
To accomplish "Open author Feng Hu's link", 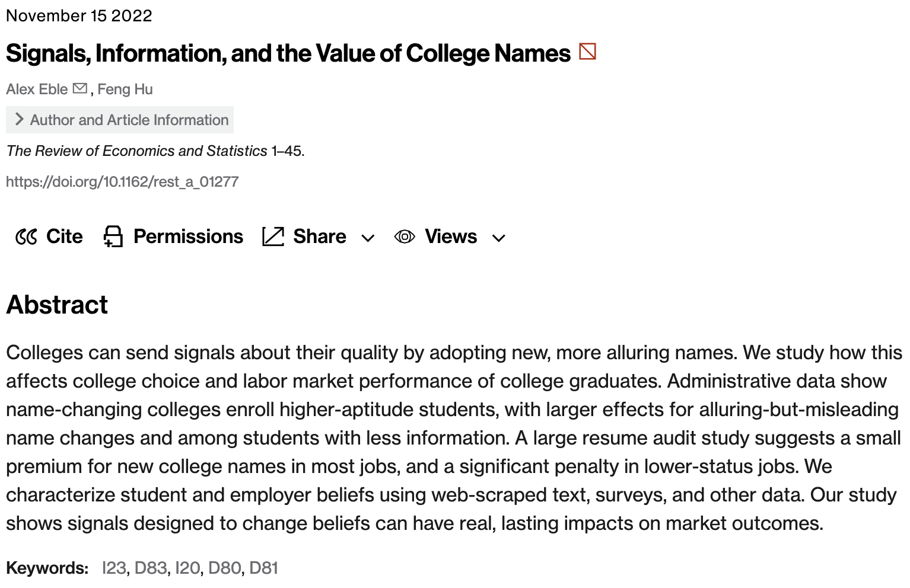I will click(125, 89).
